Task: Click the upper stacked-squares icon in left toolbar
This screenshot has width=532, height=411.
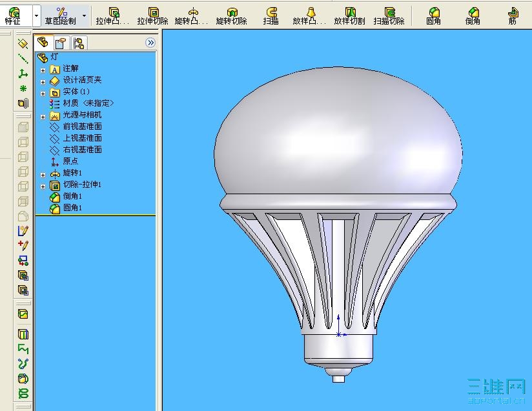Action: (x=23, y=275)
